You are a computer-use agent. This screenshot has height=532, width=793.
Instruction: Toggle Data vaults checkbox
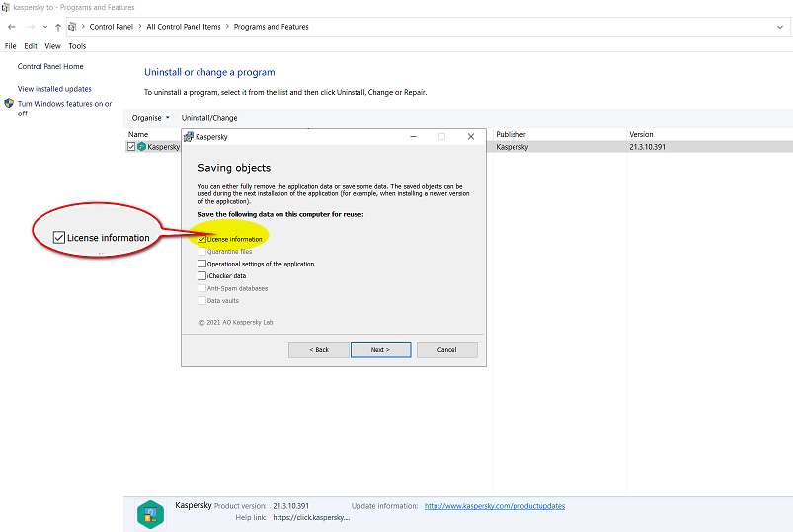[x=201, y=300]
